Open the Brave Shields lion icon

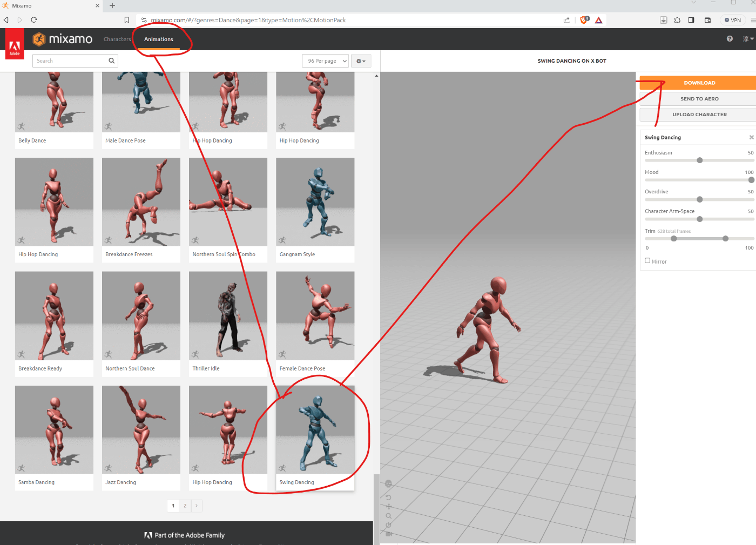[584, 20]
